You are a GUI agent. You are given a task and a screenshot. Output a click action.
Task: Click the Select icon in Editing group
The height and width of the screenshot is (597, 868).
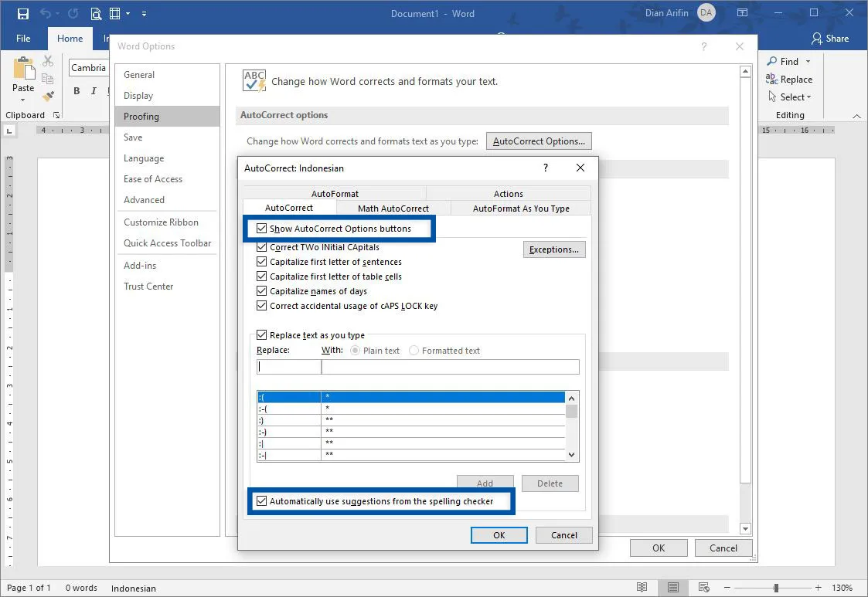point(790,97)
